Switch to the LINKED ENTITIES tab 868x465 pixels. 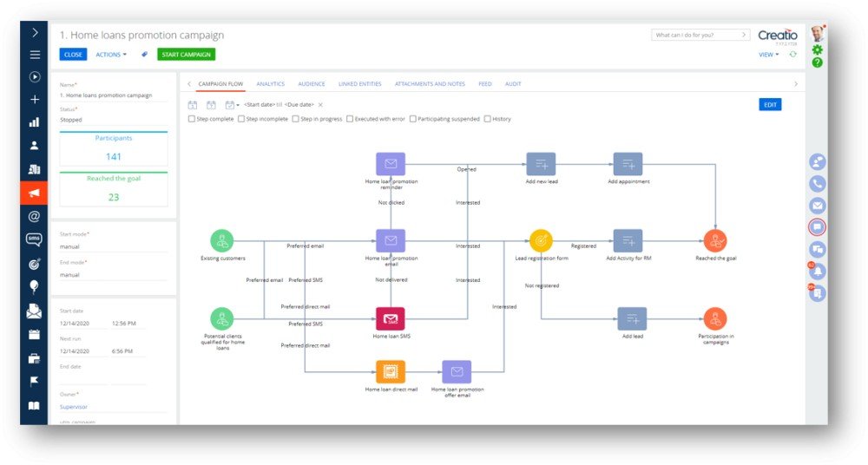tap(360, 83)
